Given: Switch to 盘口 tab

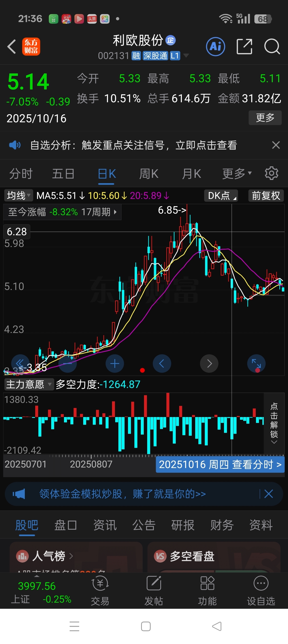Looking at the screenshot, I should pos(66,525).
